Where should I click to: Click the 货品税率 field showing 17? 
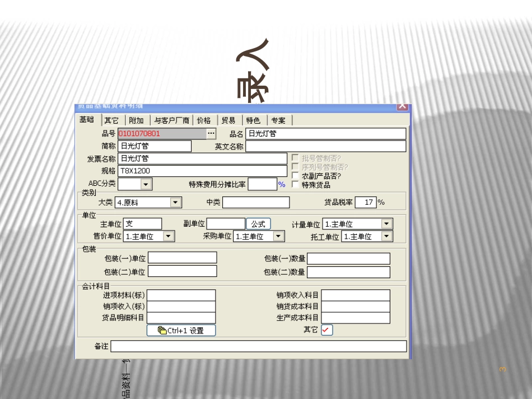tap(366, 203)
